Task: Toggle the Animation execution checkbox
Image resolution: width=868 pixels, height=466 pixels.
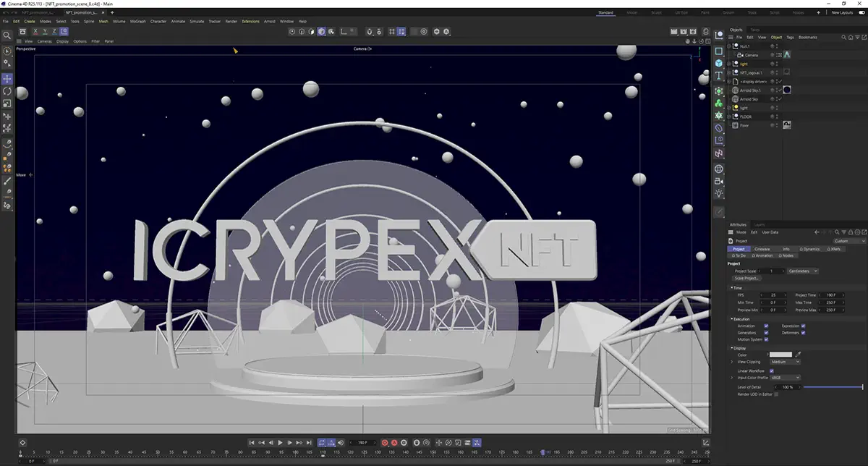Action: pyautogui.click(x=766, y=326)
